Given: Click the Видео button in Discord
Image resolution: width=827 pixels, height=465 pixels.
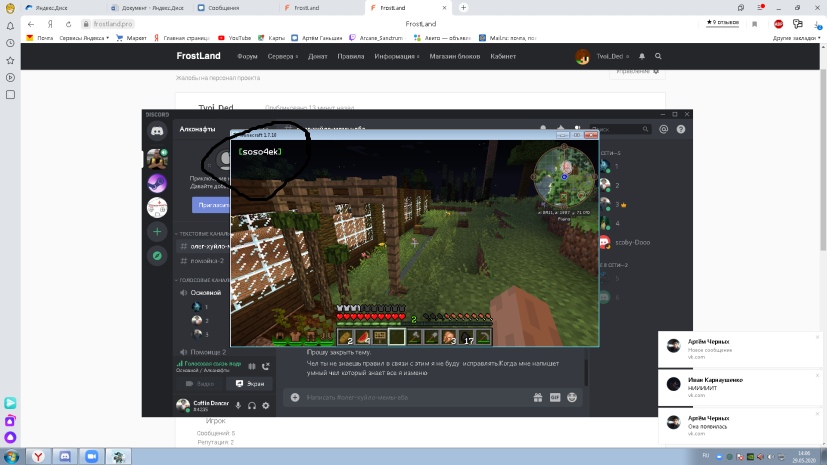Looking at the screenshot, I should [x=200, y=383].
